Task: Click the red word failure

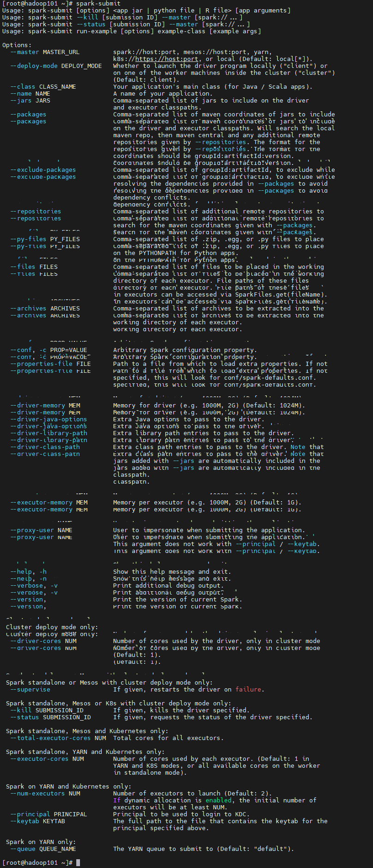Action: click(249, 690)
